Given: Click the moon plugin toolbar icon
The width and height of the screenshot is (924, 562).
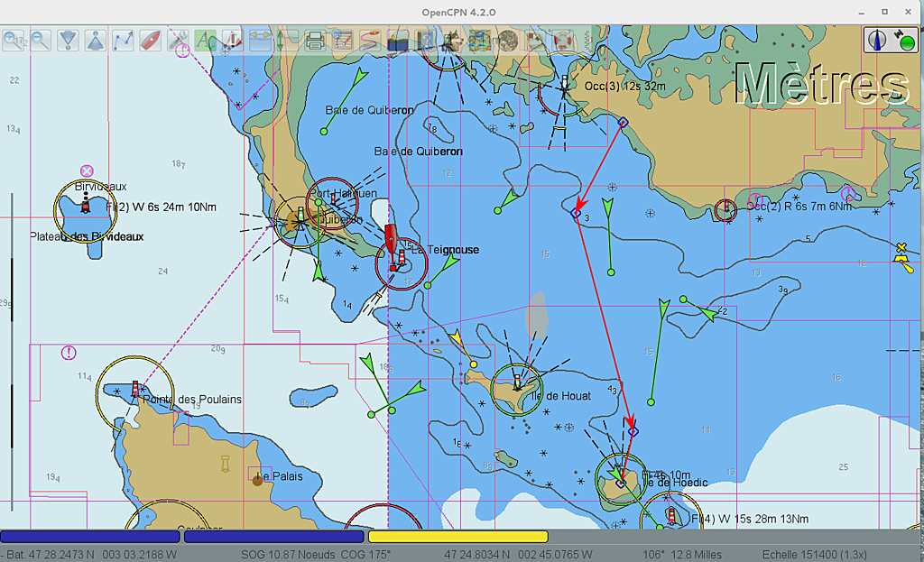Looking at the screenshot, I should 507,41.
